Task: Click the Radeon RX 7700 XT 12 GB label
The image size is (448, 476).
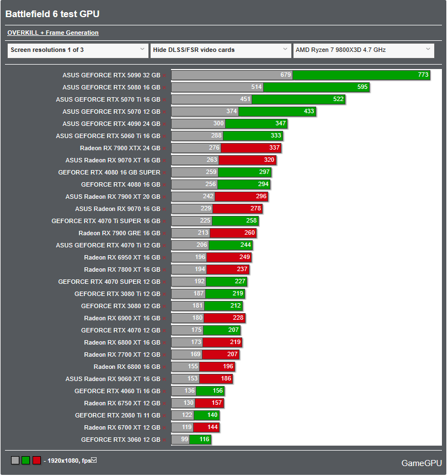Action: point(122,355)
